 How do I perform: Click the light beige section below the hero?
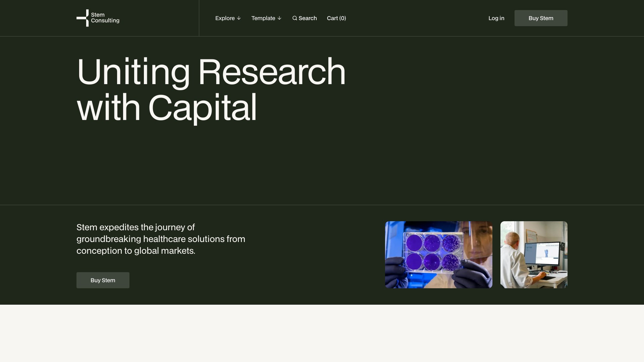click(322, 333)
